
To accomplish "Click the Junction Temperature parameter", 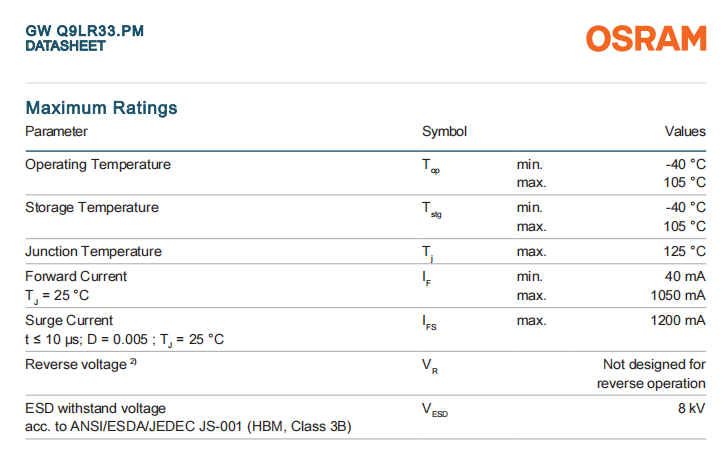I will 93,251.
